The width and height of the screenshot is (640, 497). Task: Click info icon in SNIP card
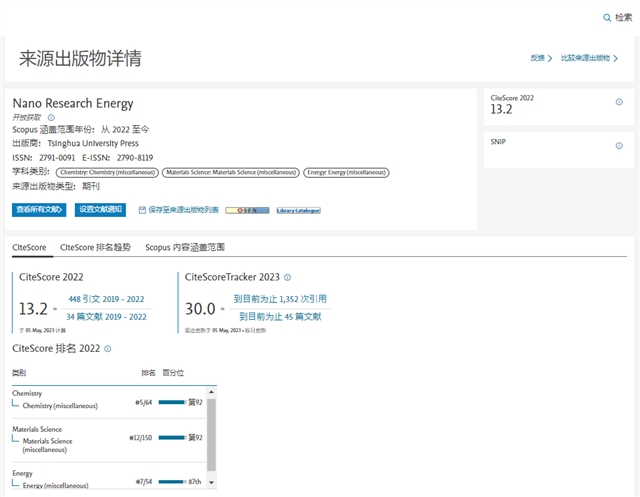(619, 146)
